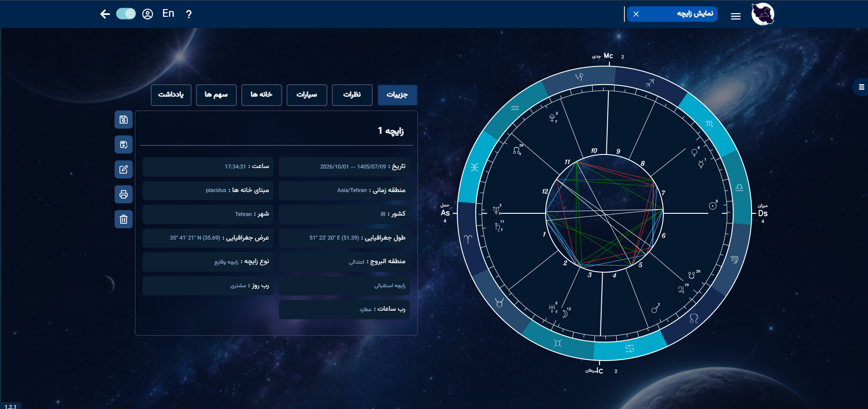868x409 pixels.
Task: Go back with the arrow icon
Action: [x=105, y=14]
